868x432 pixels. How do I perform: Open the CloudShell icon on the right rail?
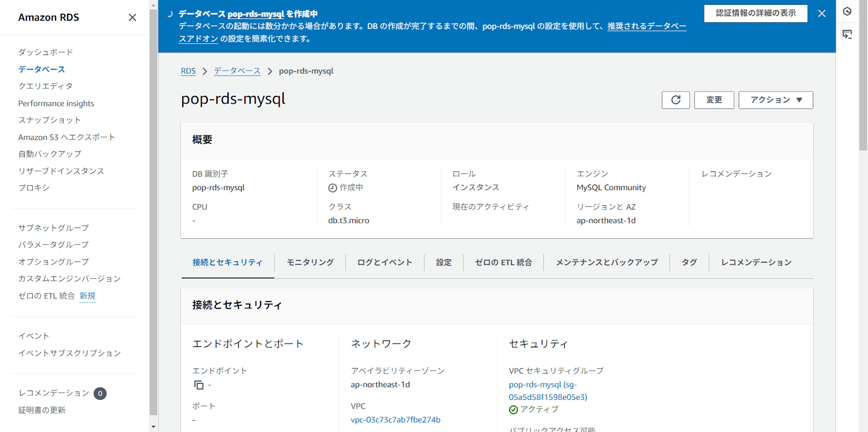coord(847,34)
